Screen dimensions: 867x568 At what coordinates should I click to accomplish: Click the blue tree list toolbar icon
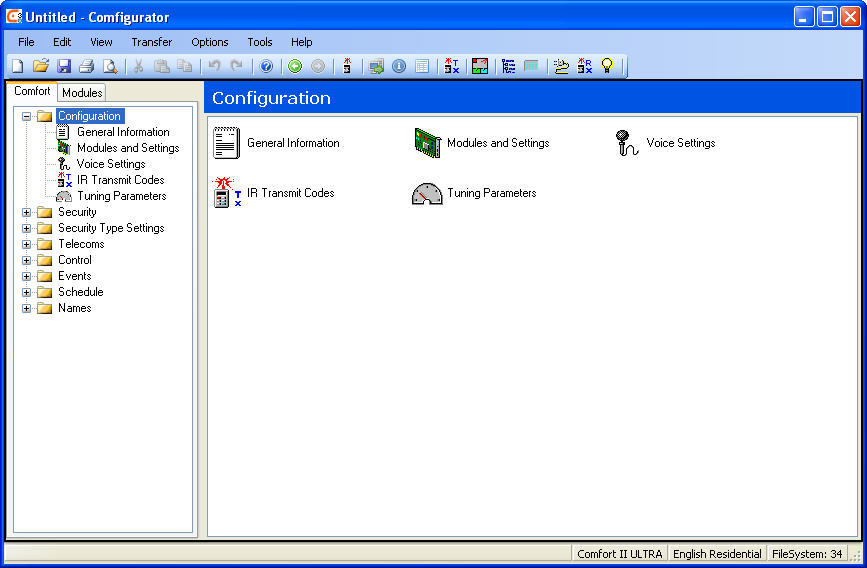pyautogui.click(x=508, y=66)
